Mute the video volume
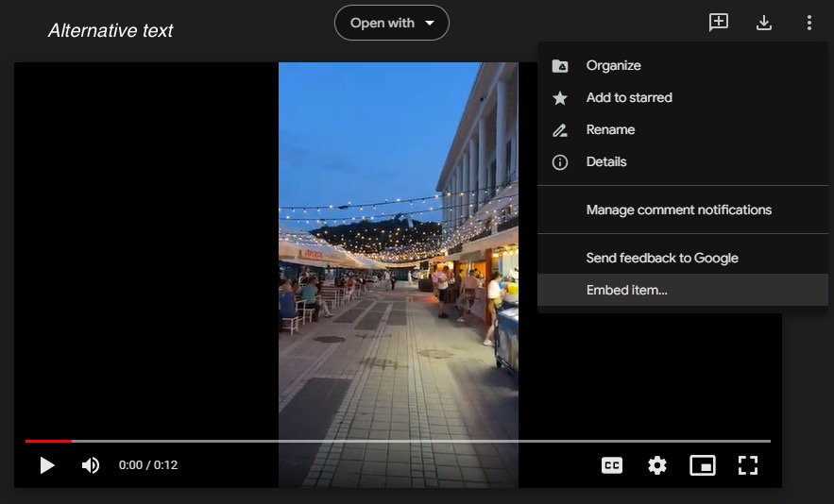 click(x=91, y=465)
